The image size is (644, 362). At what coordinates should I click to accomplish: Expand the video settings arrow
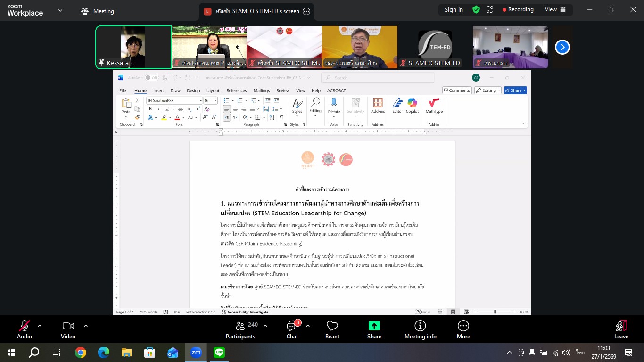86,325
